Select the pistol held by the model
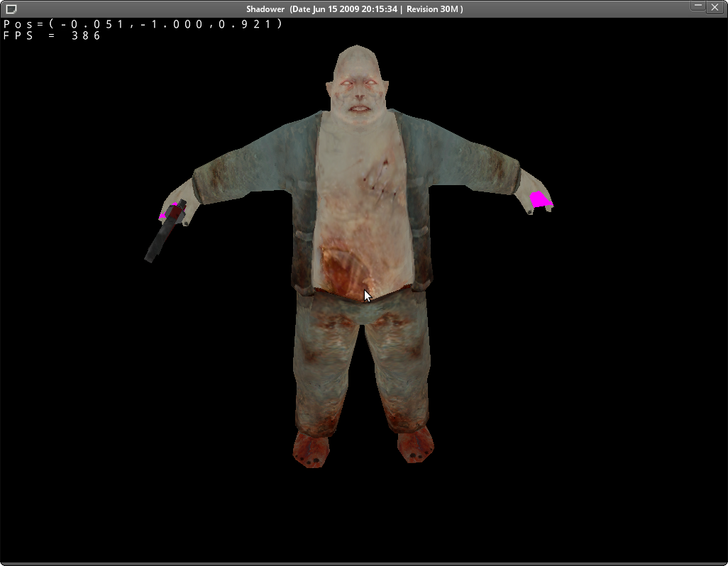Viewport: 728px width, 566px height. 165,231
